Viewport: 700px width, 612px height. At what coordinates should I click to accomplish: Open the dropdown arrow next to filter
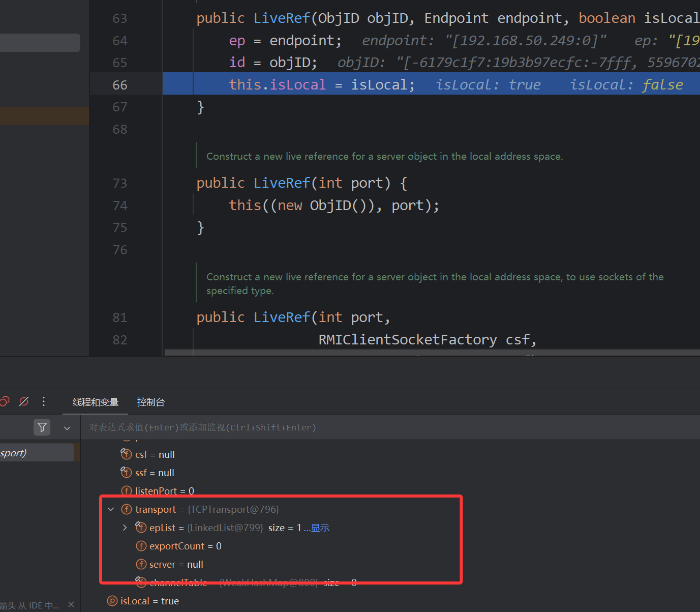(x=67, y=428)
